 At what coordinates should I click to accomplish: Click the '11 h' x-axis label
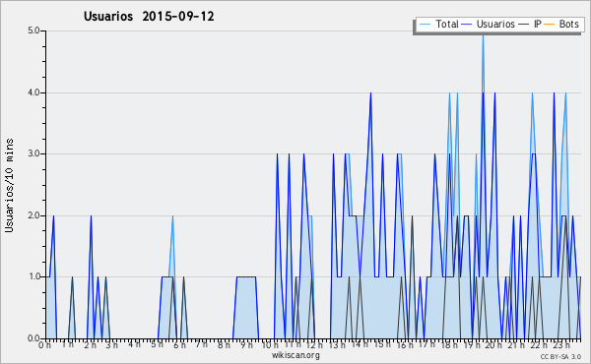point(293,344)
